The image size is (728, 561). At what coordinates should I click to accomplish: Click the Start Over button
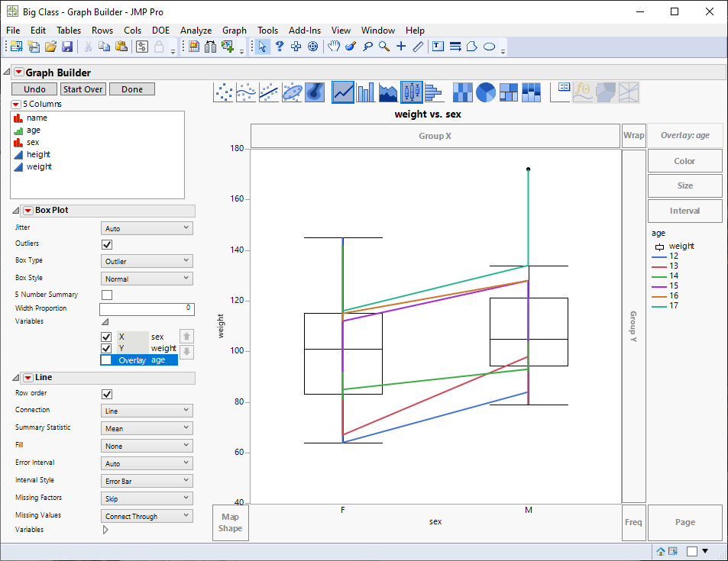(x=83, y=89)
